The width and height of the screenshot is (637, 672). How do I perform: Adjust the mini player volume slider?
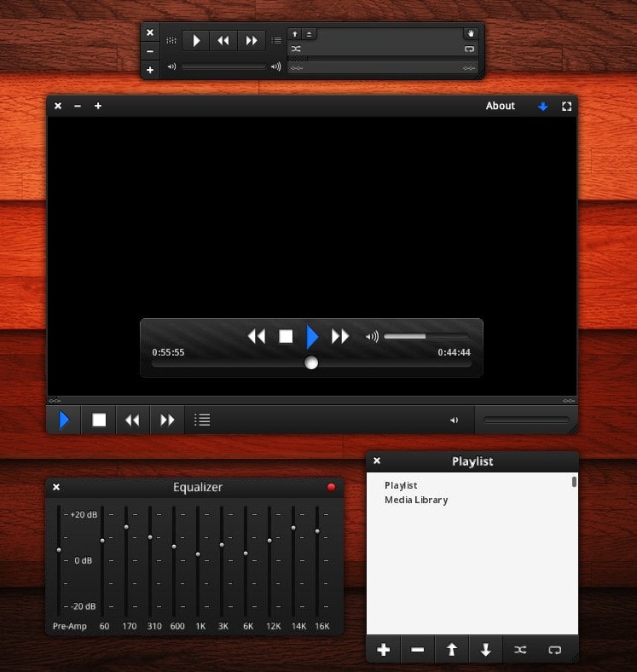[223, 67]
